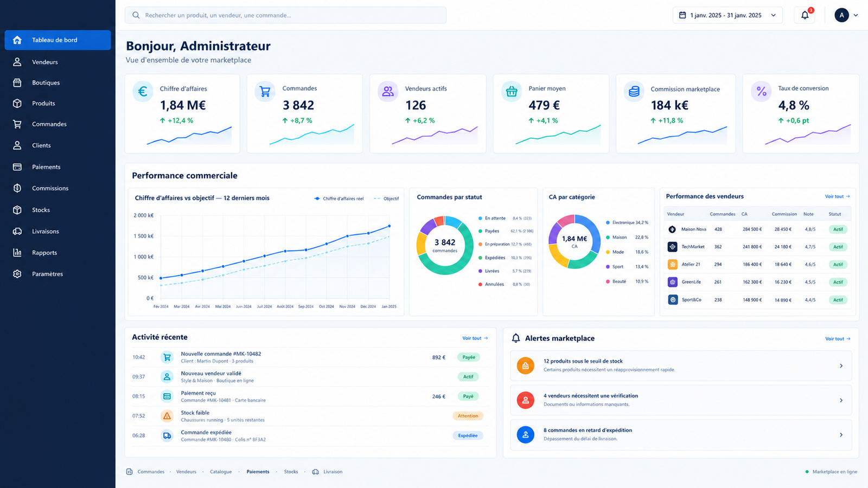Open the administrator avatar menu

[846, 15]
